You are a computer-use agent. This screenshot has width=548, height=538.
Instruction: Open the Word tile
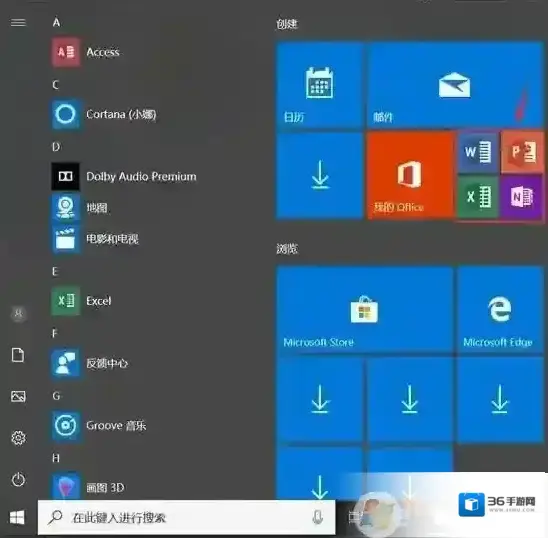pos(477,152)
